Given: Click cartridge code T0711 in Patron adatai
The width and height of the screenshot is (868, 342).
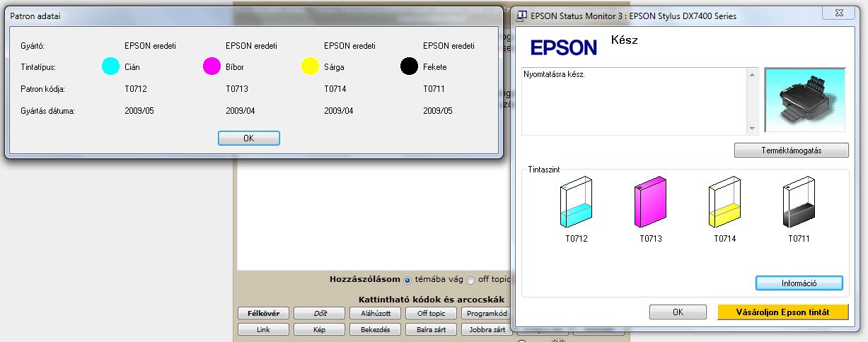Looking at the screenshot, I should click(x=434, y=89).
